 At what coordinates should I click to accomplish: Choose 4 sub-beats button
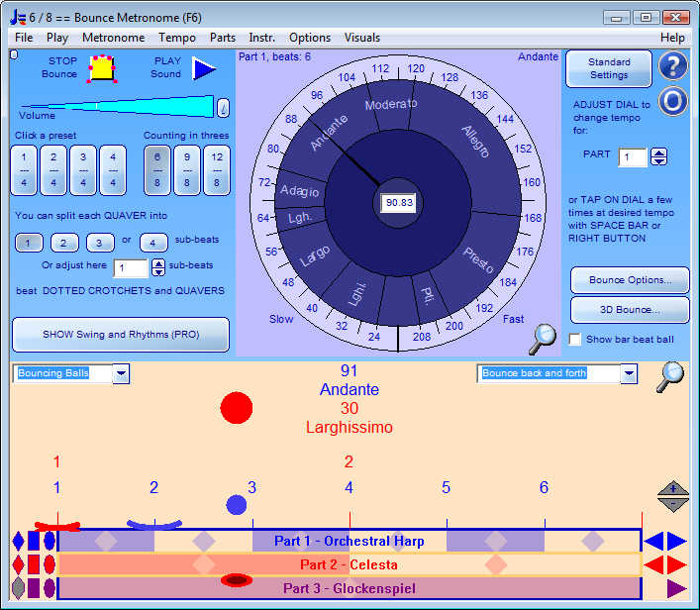153,243
